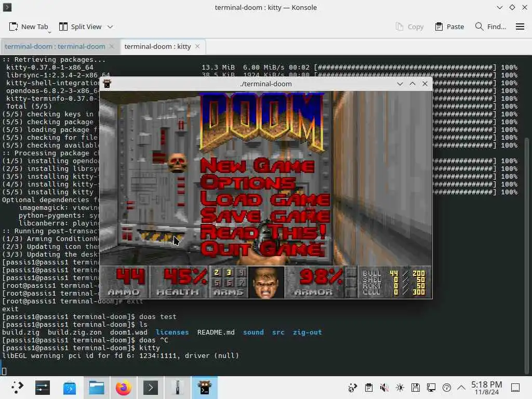The height and width of the screenshot is (399, 532).
Task: Click the Konsole app icon in title bar
Action: [x=7, y=7]
